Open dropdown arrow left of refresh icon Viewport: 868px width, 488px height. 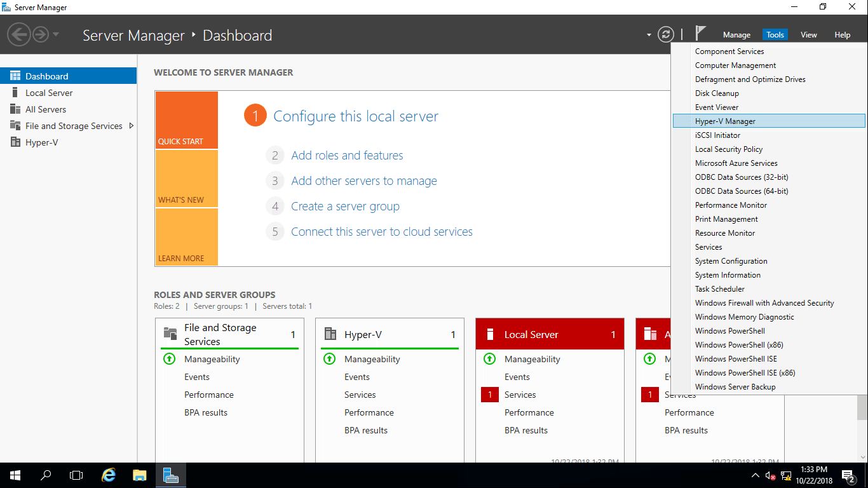[649, 35]
